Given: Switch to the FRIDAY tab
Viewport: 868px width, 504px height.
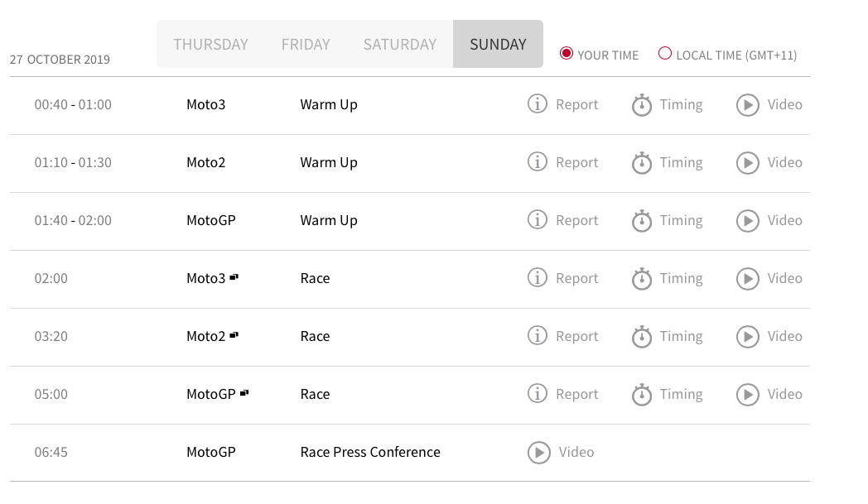Looking at the screenshot, I should (306, 44).
